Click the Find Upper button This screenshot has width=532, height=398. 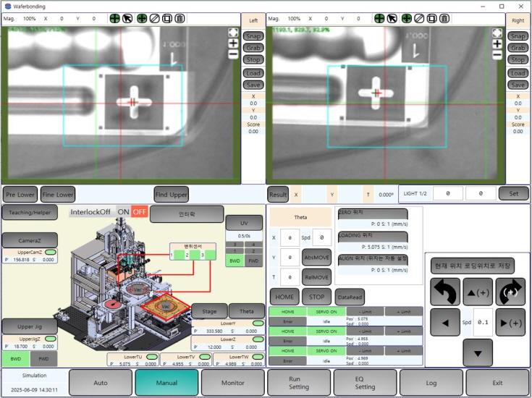171,194
